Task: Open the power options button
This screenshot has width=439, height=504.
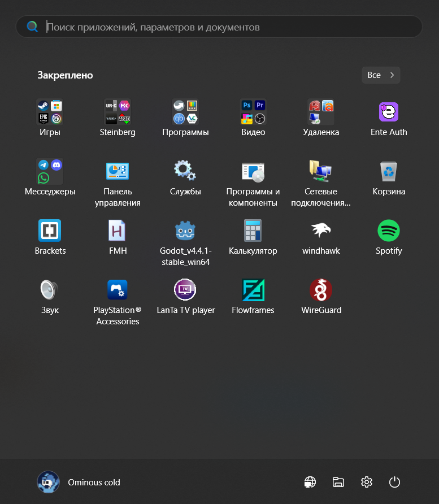Action: coord(395,482)
